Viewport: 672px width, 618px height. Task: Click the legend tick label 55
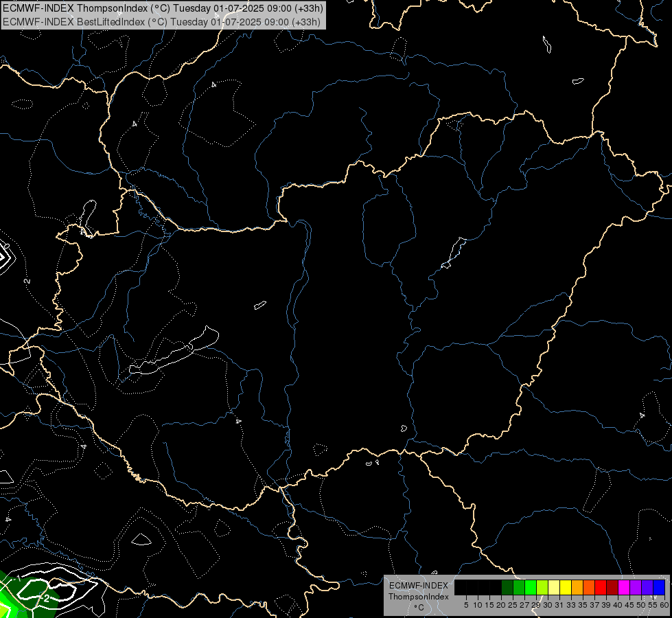tap(653, 605)
